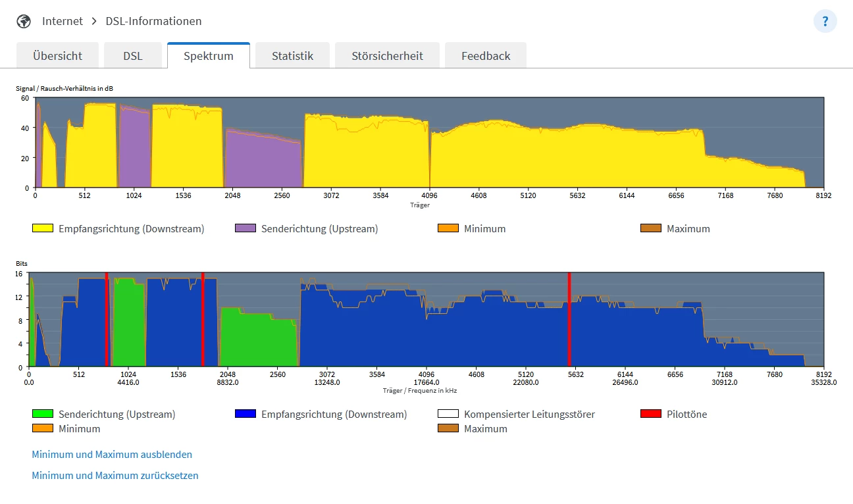Open the Störsicherheit tab
Screen dimensions: 853x504
coord(387,56)
